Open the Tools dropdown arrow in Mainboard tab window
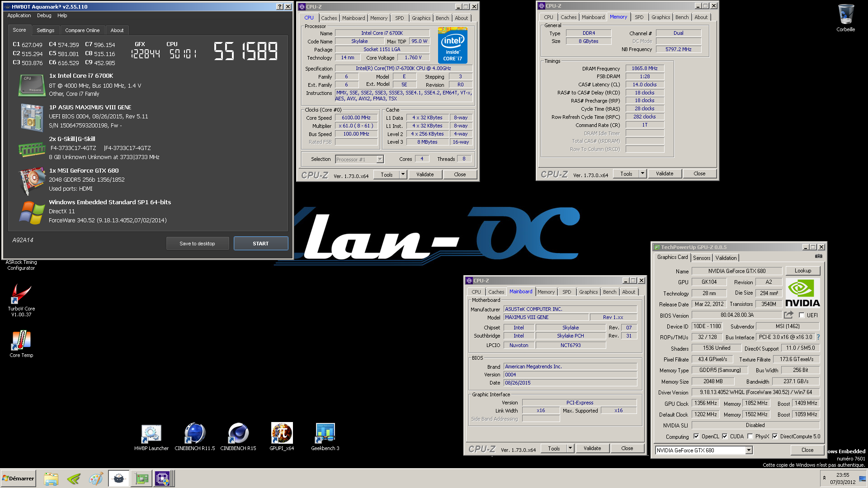The width and height of the screenshot is (868, 488). (x=570, y=448)
